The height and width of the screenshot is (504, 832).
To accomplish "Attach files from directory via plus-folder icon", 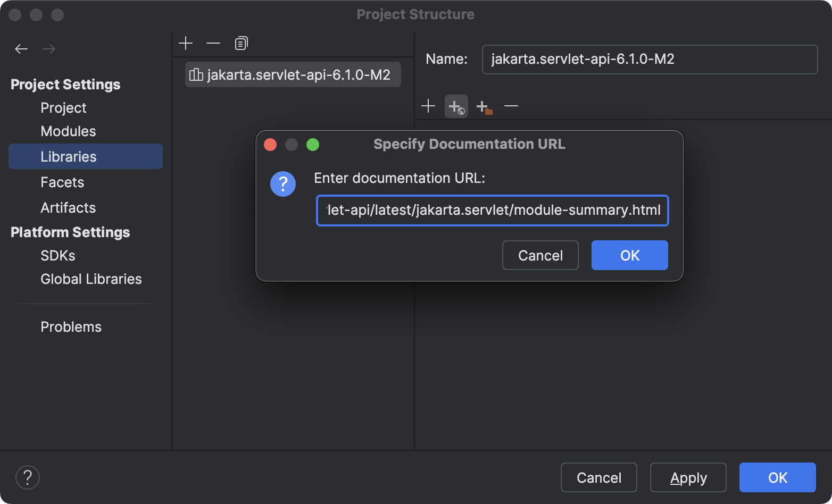I will click(x=484, y=106).
